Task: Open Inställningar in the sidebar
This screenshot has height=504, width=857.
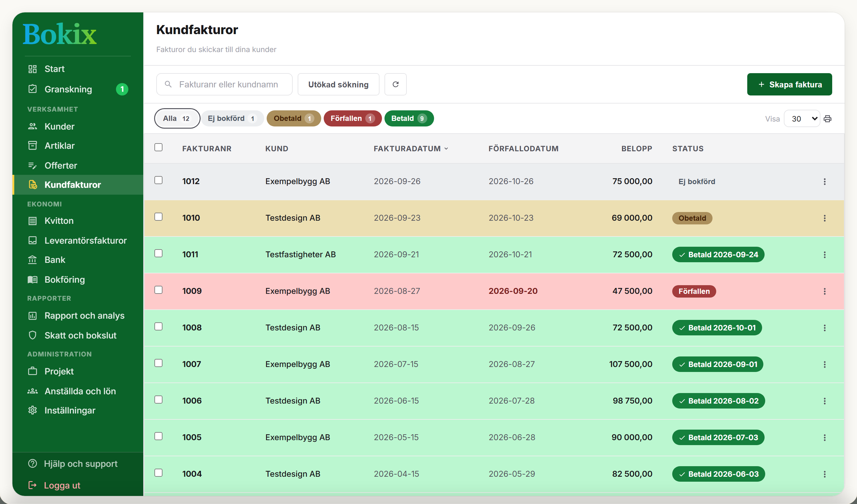Action: point(78,410)
